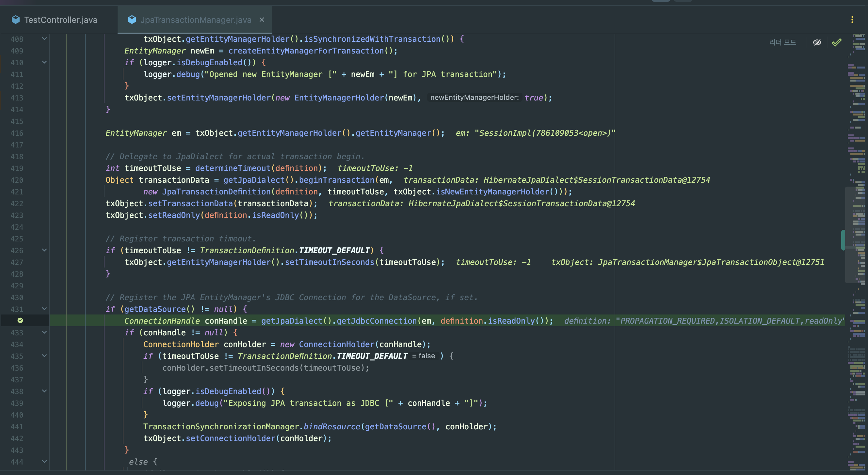Click line number 420 in the gutter

pos(17,180)
